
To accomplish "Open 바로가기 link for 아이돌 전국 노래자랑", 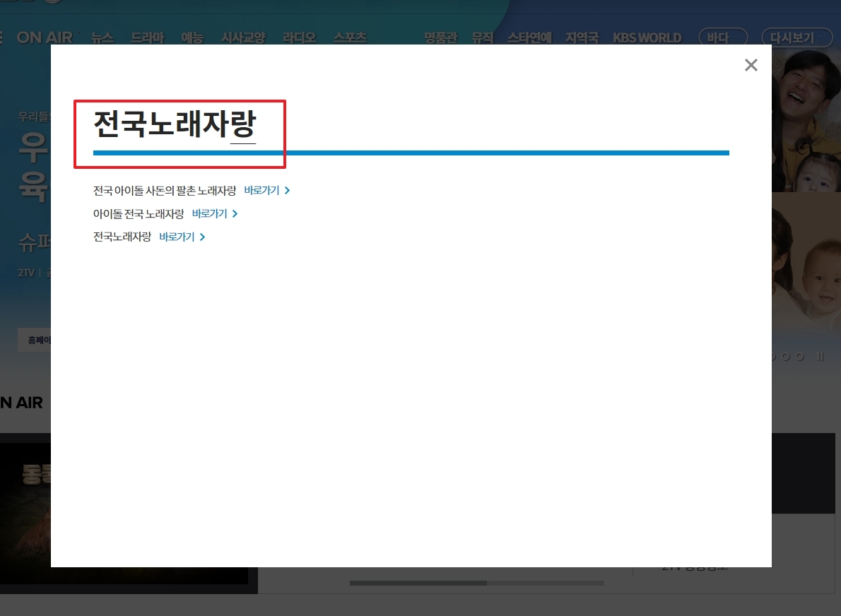I will (215, 213).
